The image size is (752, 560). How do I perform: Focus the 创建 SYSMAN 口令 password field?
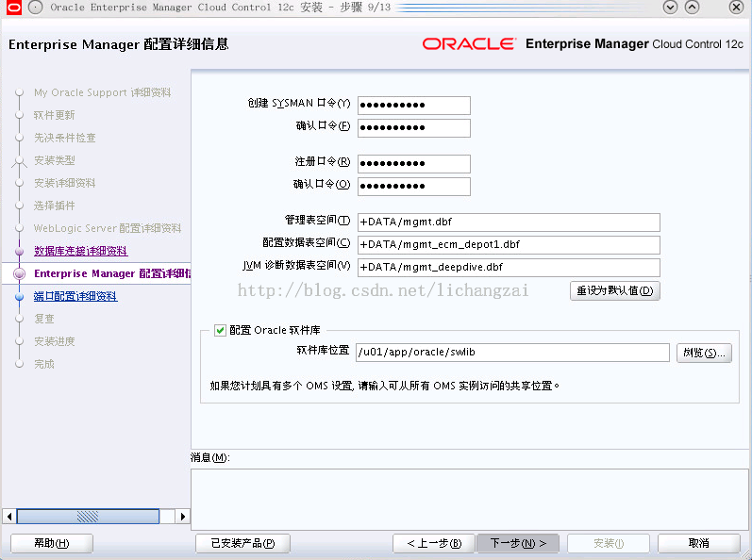coord(414,106)
